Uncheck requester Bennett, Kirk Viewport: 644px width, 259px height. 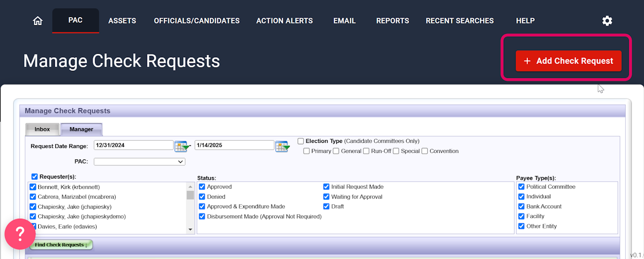33,187
